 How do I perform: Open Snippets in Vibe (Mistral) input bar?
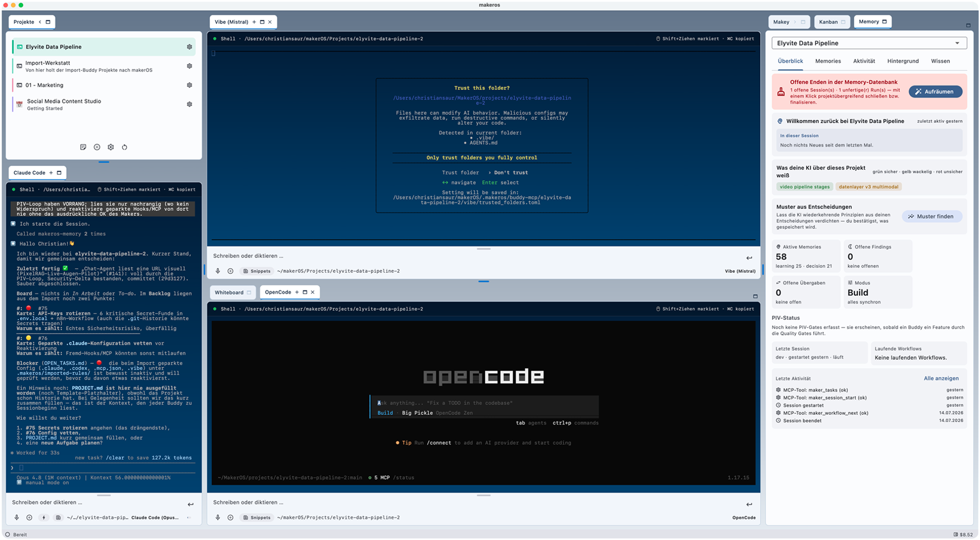257,271
